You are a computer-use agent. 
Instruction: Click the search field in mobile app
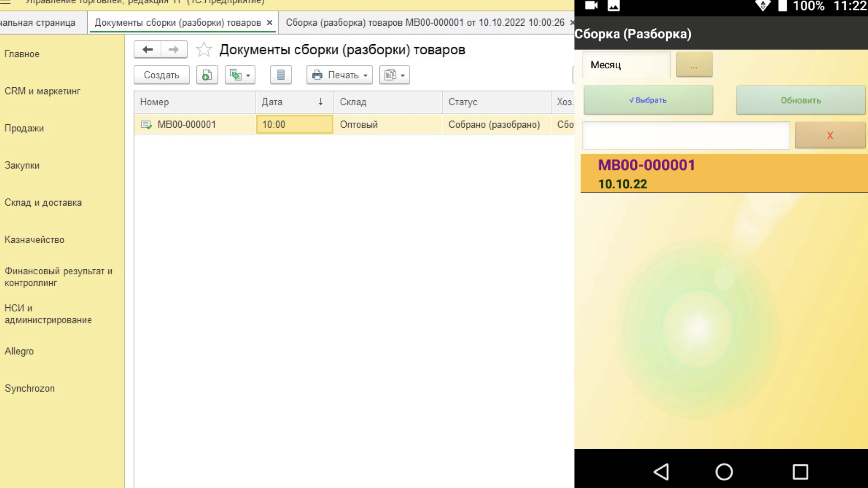pos(686,135)
